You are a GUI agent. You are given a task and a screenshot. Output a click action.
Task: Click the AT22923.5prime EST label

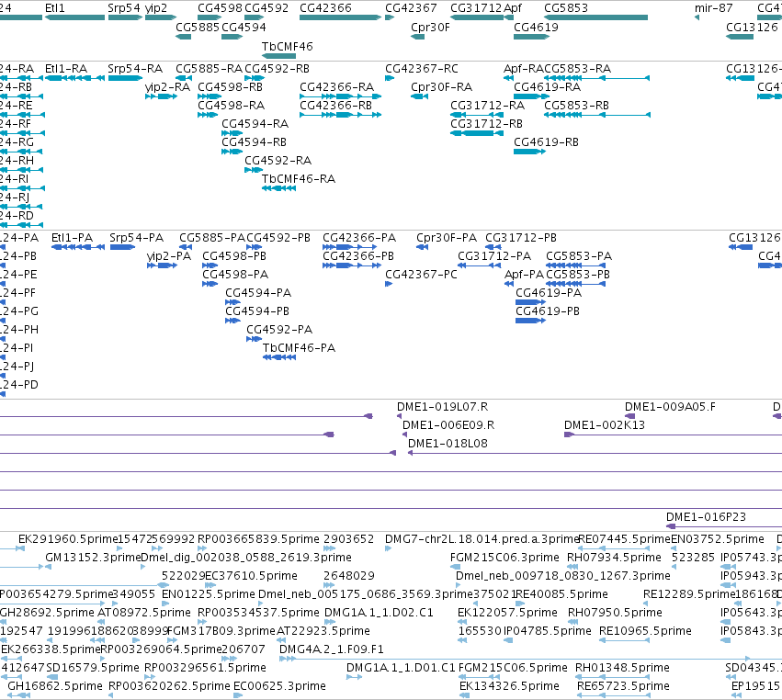coord(323,631)
